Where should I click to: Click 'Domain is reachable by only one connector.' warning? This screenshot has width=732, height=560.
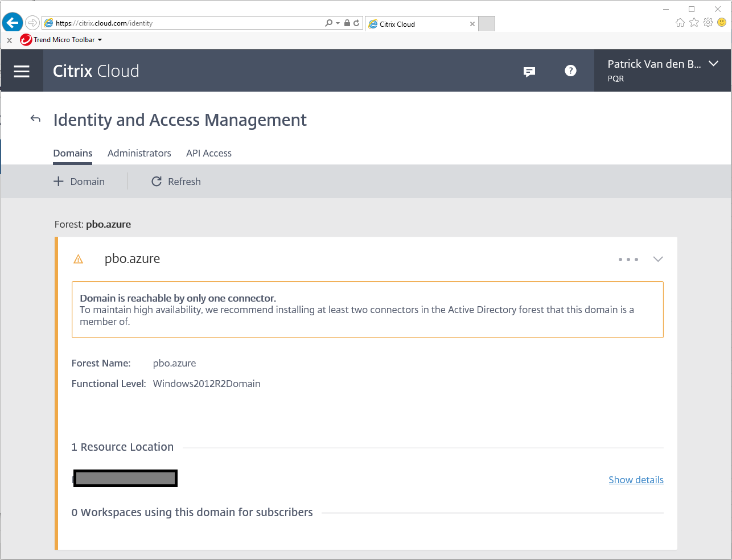(178, 298)
